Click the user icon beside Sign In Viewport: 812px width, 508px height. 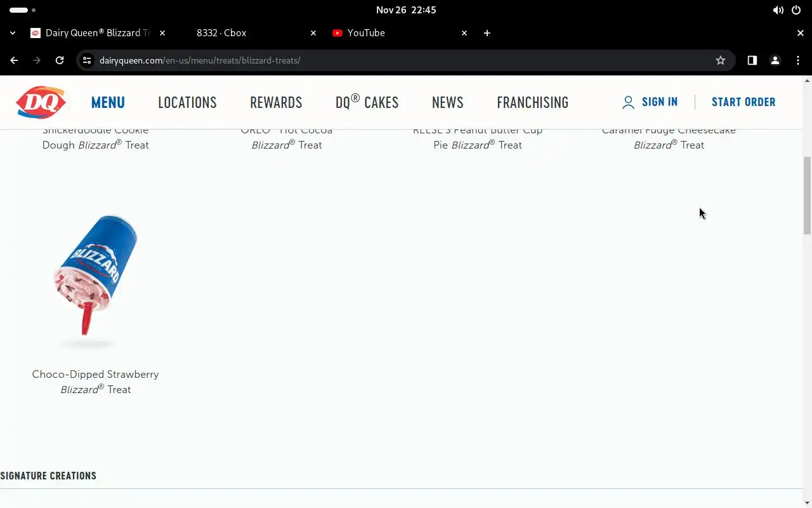pos(628,102)
